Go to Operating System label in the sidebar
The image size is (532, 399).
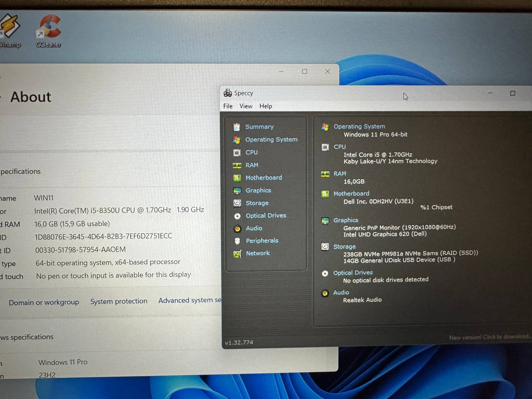tap(271, 140)
